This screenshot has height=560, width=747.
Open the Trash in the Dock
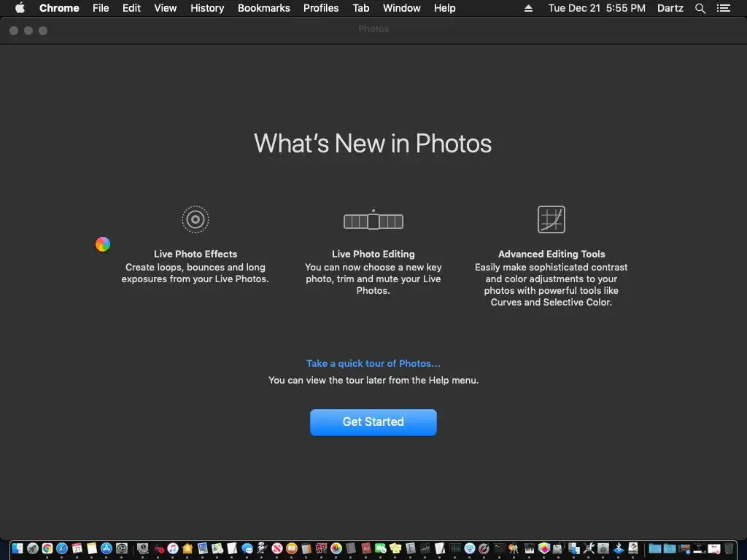(729, 548)
